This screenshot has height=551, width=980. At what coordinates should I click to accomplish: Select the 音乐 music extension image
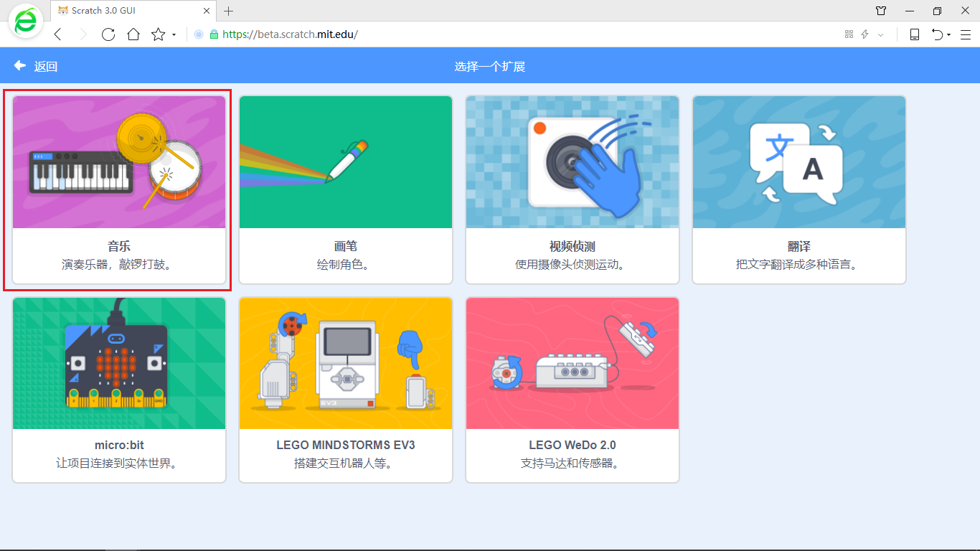(119, 162)
